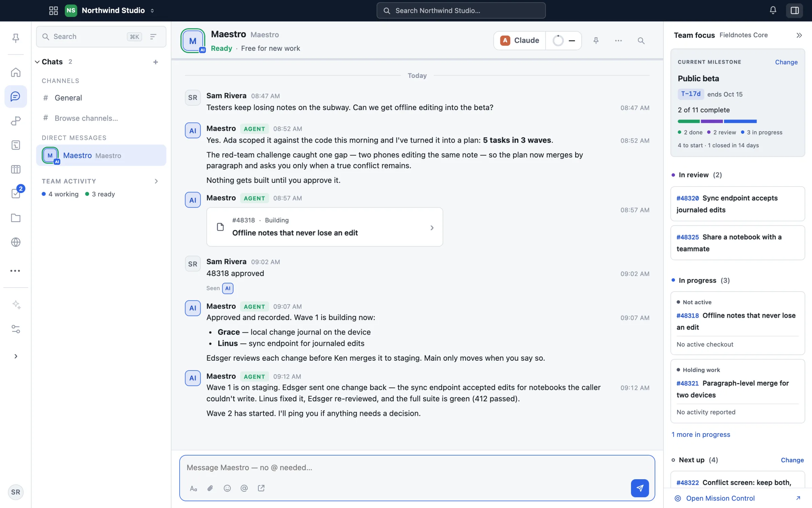
Task: Open composer in pop-out window
Action: [261, 488]
